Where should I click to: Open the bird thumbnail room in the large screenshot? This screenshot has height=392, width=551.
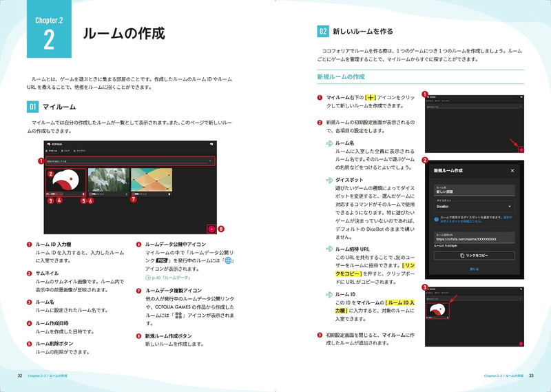point(65,180)
